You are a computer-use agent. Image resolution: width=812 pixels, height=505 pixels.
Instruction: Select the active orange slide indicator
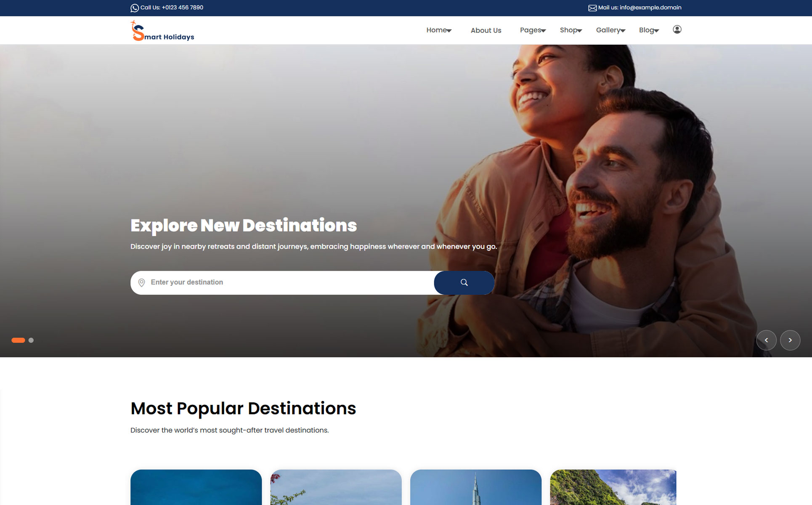coord(18,340)
